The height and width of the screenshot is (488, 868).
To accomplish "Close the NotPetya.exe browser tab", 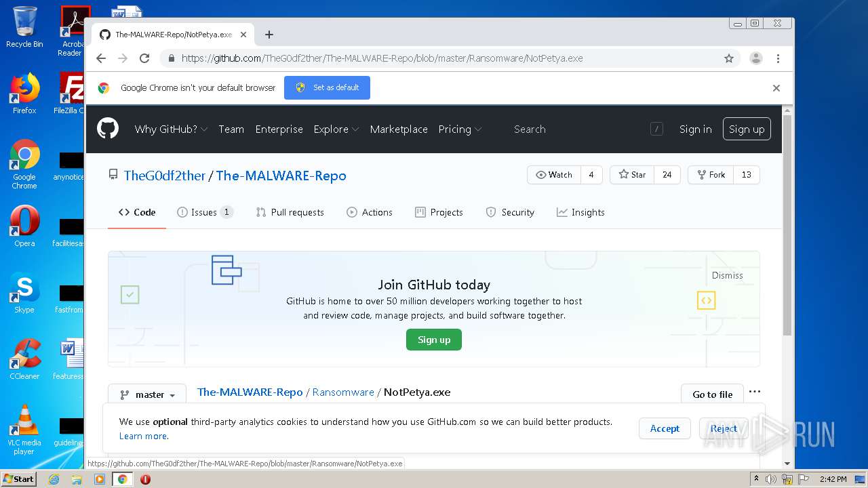I will pyautogui.click(x=243, y=35).
